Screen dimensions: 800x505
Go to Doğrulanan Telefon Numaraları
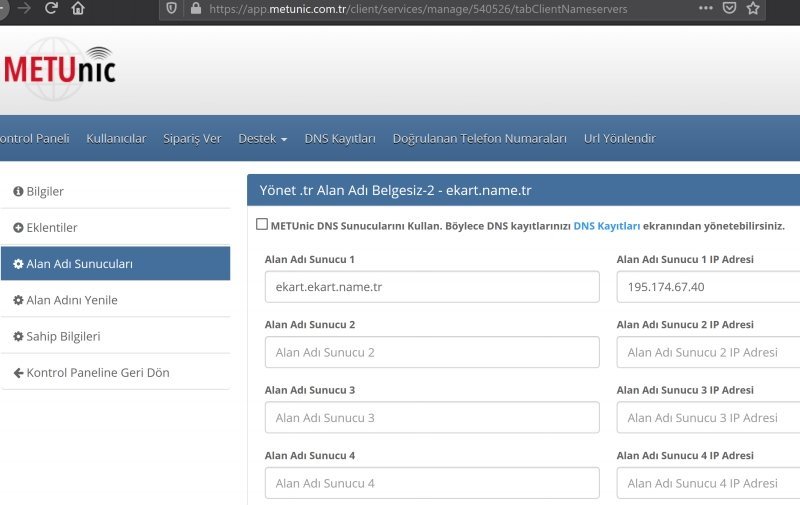479,138
